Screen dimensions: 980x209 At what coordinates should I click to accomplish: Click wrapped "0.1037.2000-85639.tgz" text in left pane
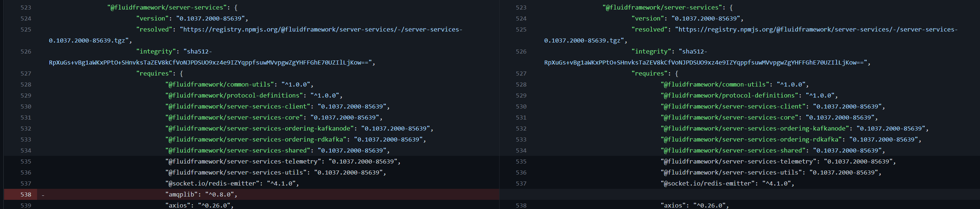point(90,41)
